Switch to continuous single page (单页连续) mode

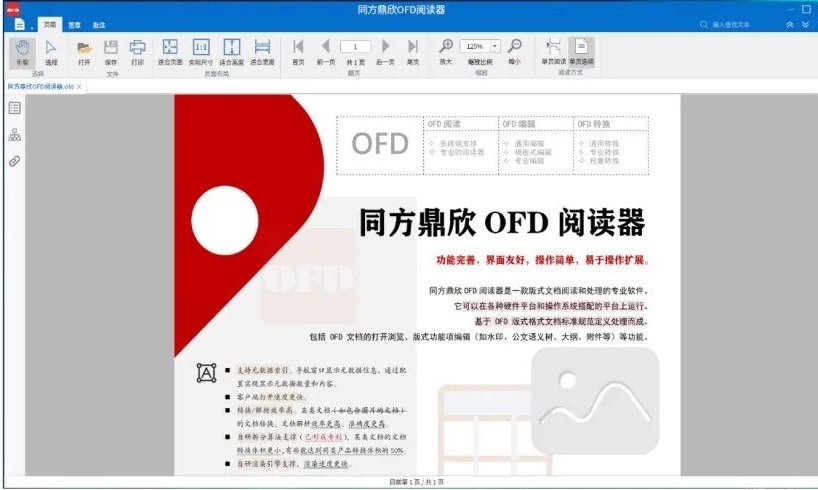[x=581, y=51]
